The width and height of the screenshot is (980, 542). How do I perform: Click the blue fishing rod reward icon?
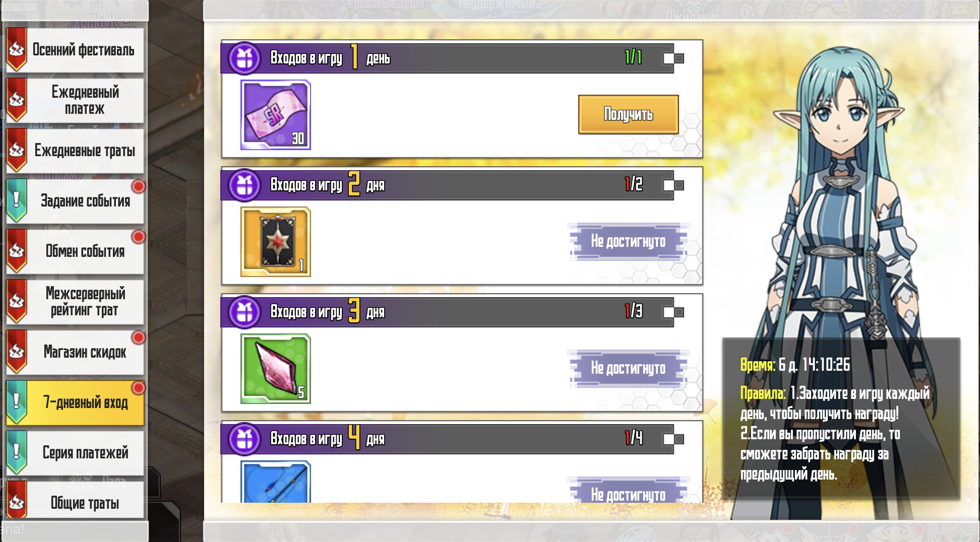[x=276, y=482]
